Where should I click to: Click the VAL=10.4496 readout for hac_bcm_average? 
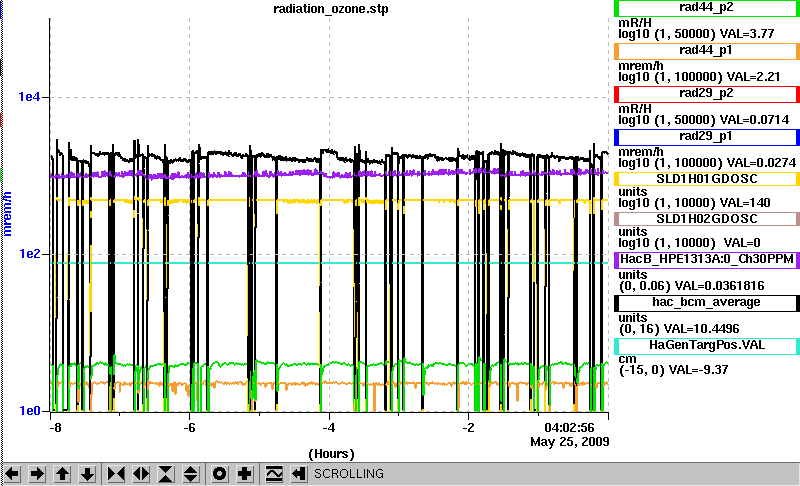click(702, 329)
